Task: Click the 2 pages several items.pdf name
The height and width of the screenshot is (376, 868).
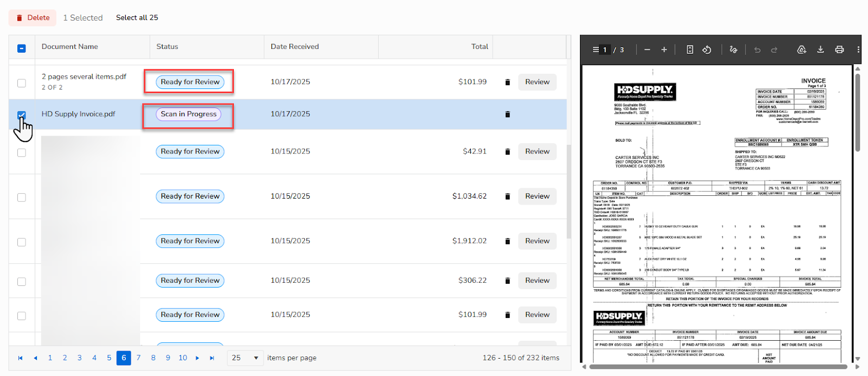Action: [x=84, y=77]
